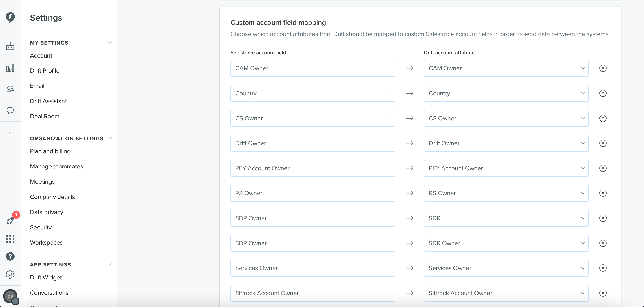Open Plan and billing page
Viewport: 644px width, 307px height.
(50, 151)
